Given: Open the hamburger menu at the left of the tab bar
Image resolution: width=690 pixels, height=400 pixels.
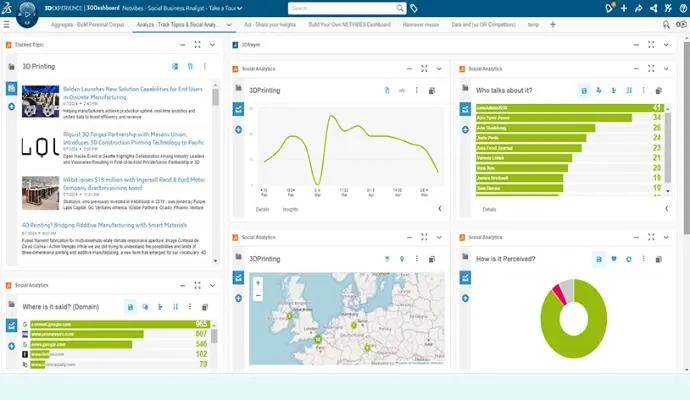Looking at the screenshot, I should click(x=7, y=25).
